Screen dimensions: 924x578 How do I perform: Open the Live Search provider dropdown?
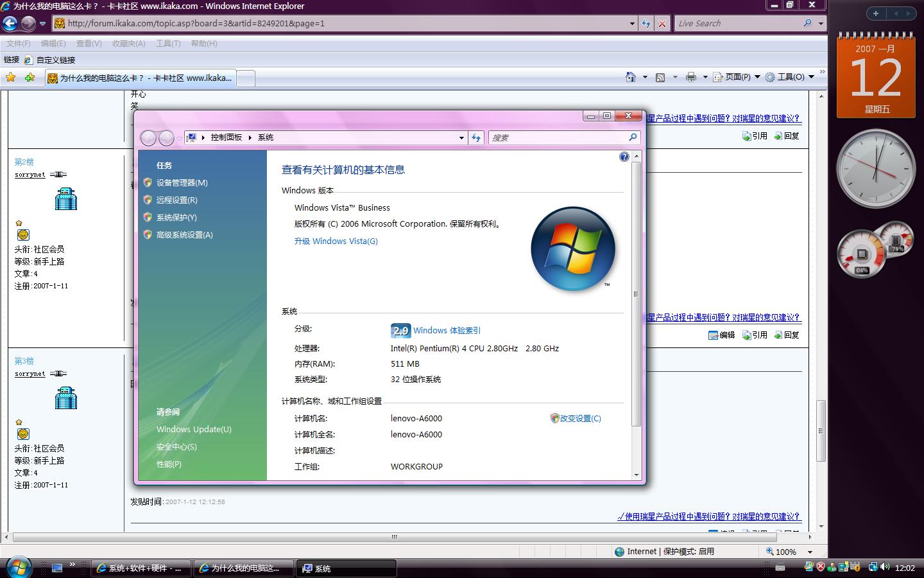(x=821, y=24)
